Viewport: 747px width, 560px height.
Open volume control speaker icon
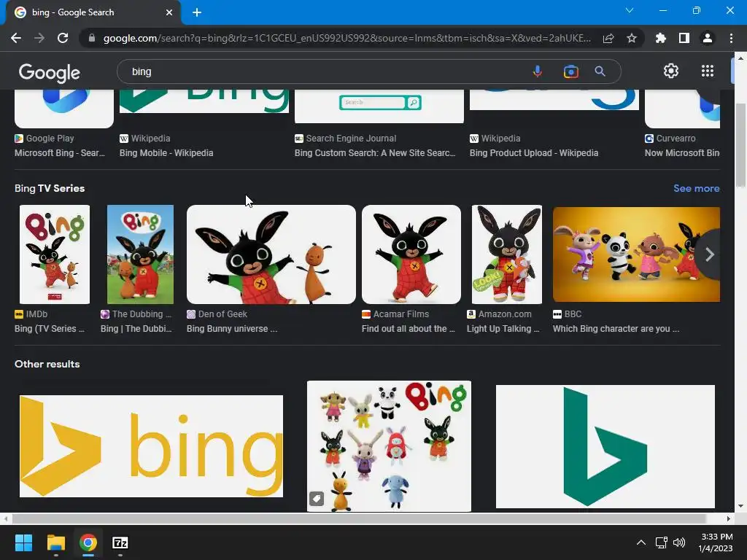[679, 542]
